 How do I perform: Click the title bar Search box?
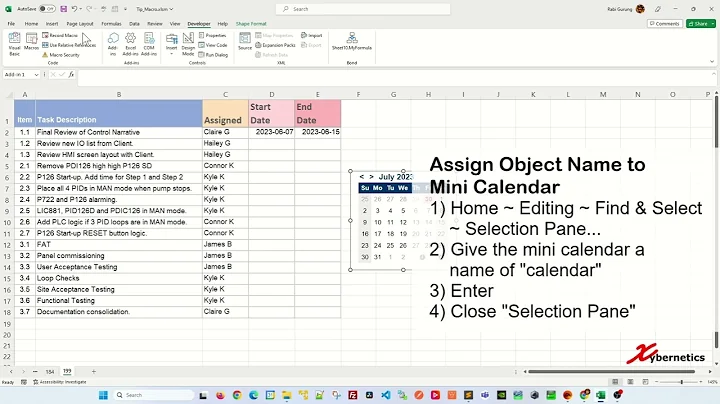(363, 9)
